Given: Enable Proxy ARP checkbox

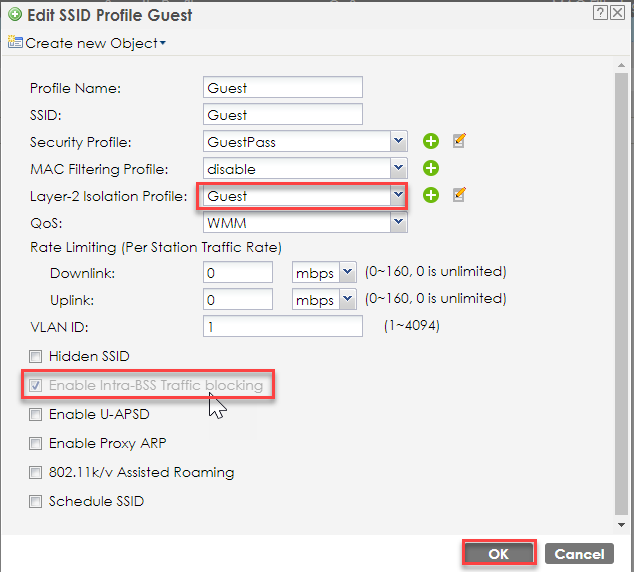Looking at the screenshot, I should click(x=35, y=443).
